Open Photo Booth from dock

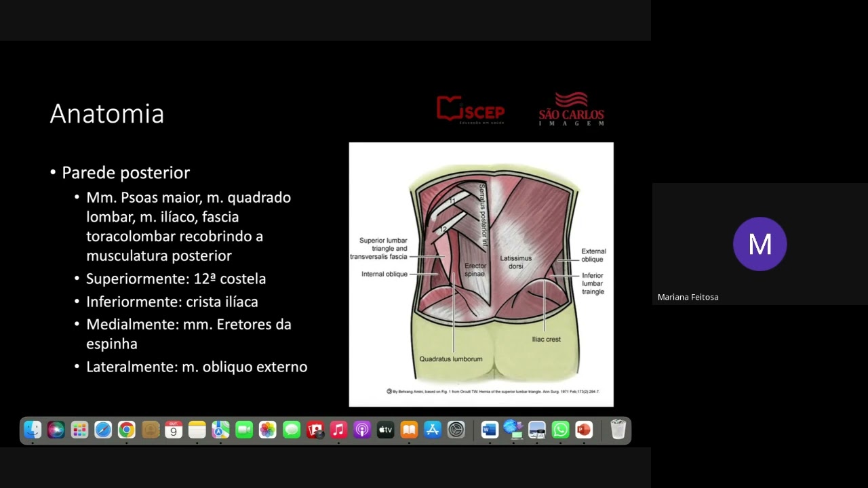[x=315, y=430]
